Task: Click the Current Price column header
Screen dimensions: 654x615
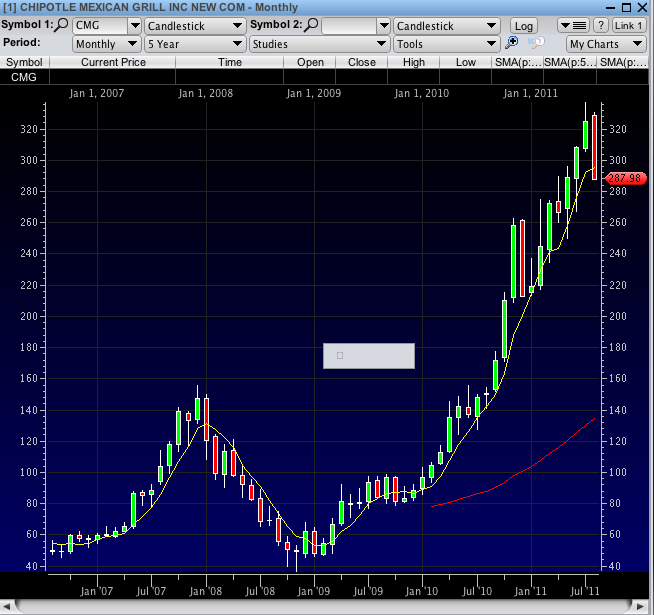Action: 113,62
